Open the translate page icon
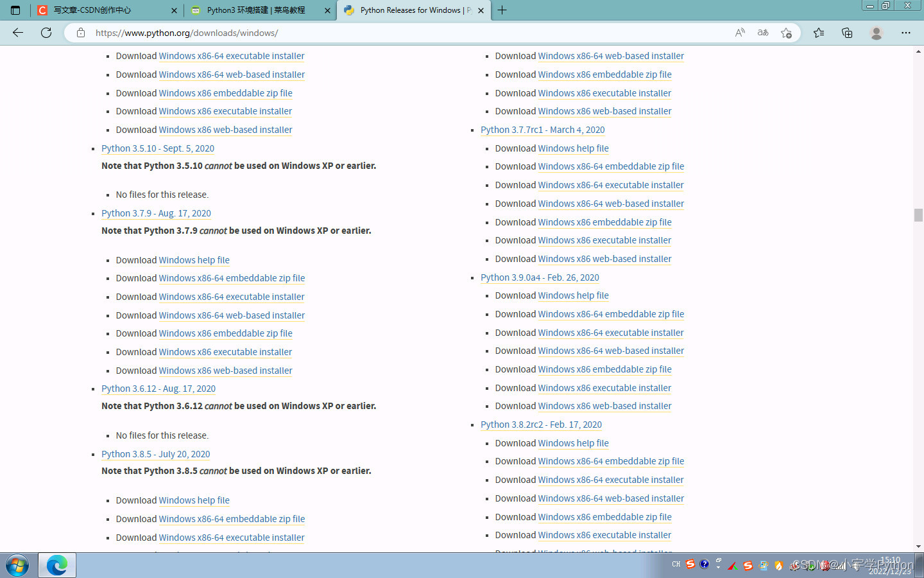This screenshot has height=578, width=924. [763, 33]
